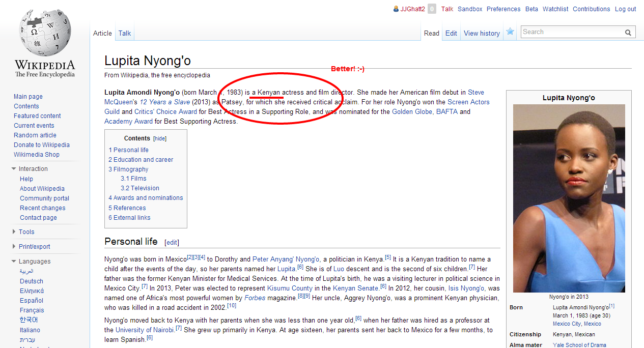Jump to 3 Filmography in contents
This screenshot has width=644, height=348.
point(128,169)
